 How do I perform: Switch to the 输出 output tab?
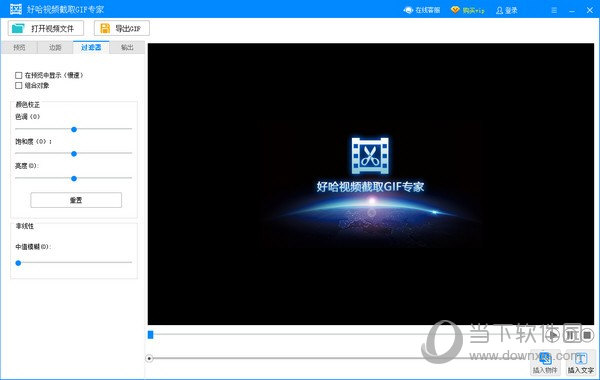click(x=127, y=47)
